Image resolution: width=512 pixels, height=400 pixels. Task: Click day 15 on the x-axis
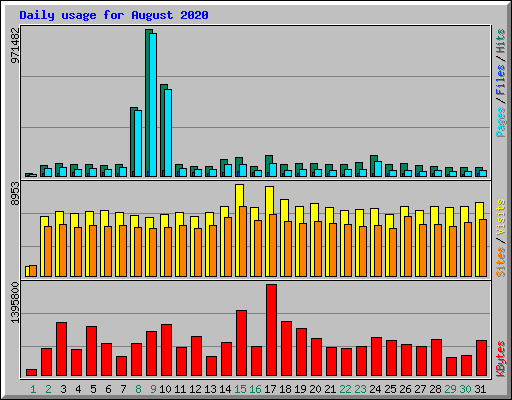pyautogui.click(x=240, y=389)
